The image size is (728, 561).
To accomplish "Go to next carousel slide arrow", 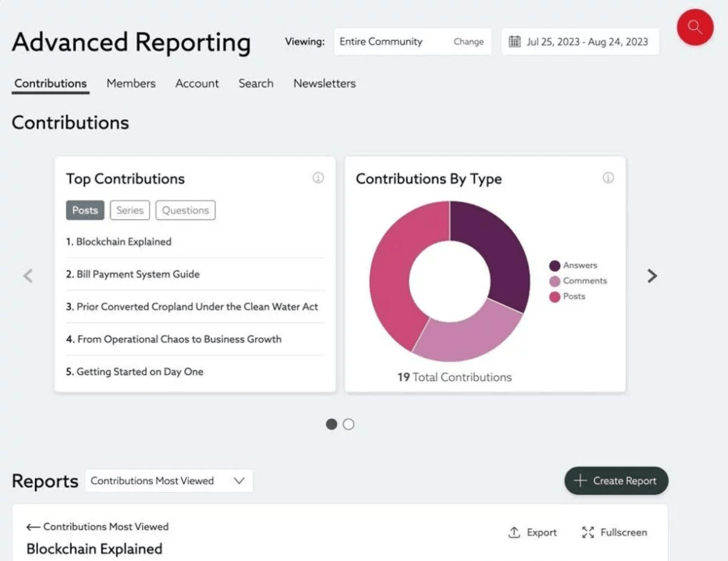I will coord(651,276).
